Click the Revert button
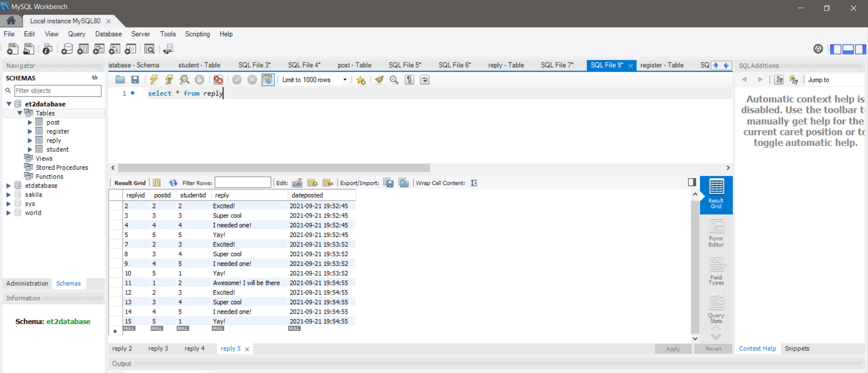Image resolution: width=868 pixels, height=373 pixels. 713,349
